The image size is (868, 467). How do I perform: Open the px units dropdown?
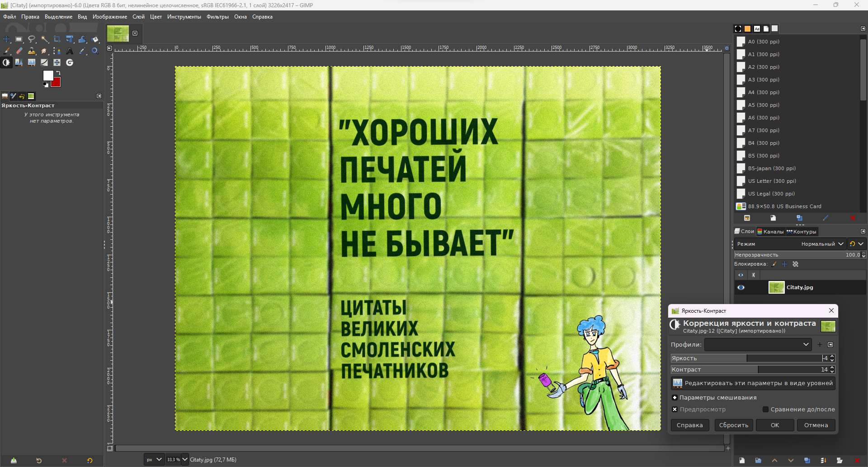click(x=154, y=460)
